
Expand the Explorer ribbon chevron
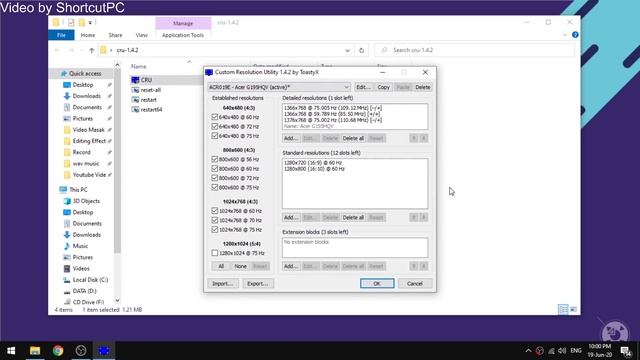[x=565, y=35]
